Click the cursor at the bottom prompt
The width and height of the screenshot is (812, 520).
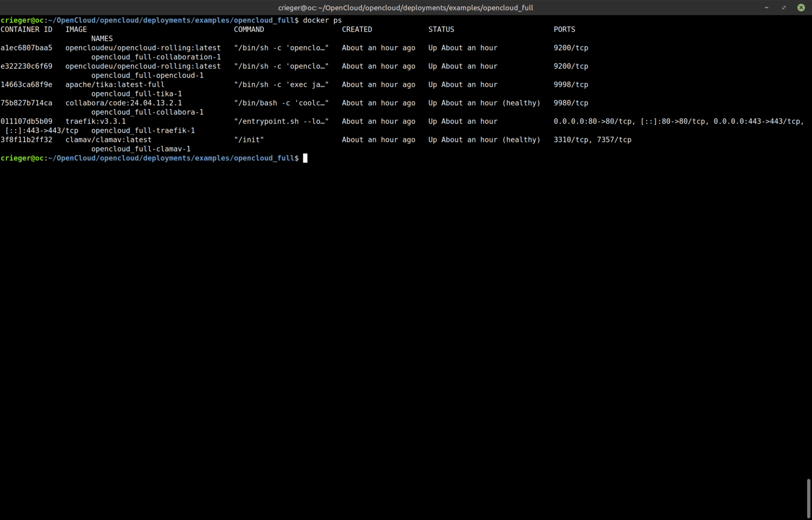pos(305,158)
